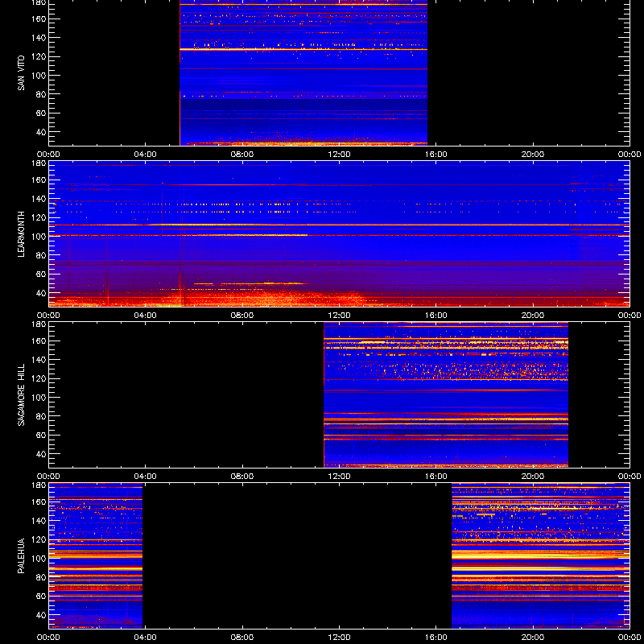Select the 04:00 tick label under San Vito plot
644x644 pixels.
146,155
